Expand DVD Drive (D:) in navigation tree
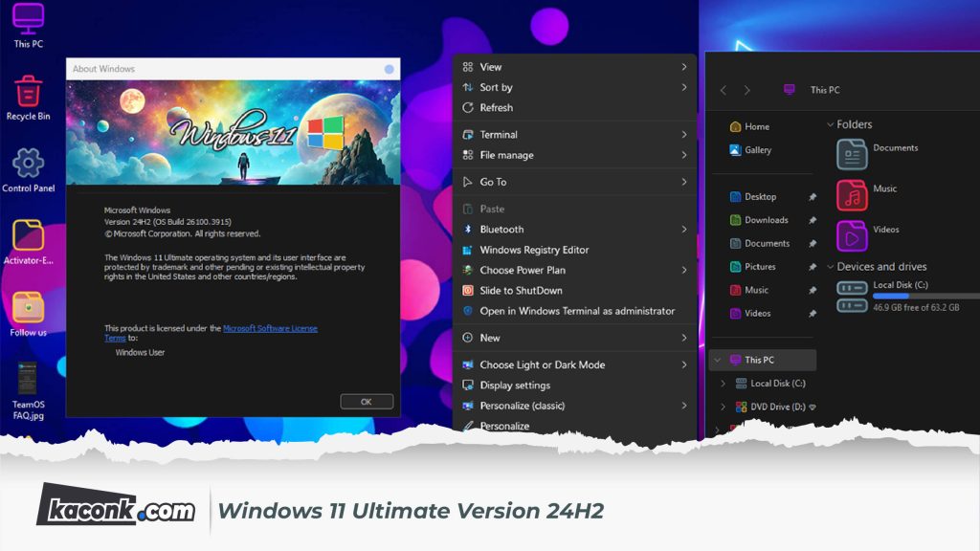980x551 pixels. 724,407
